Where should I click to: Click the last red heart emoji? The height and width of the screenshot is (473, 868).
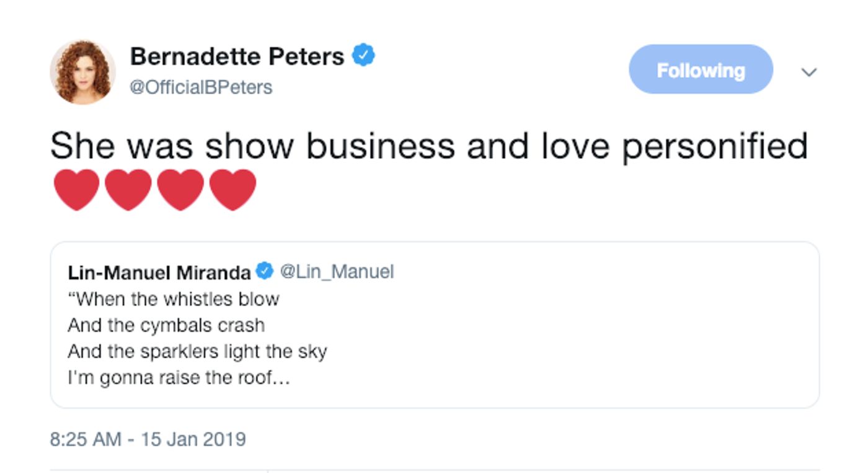pos(232,190)
